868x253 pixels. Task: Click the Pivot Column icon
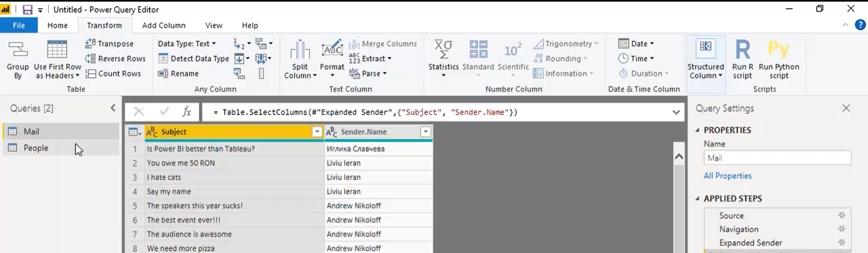tap(239, 74)
